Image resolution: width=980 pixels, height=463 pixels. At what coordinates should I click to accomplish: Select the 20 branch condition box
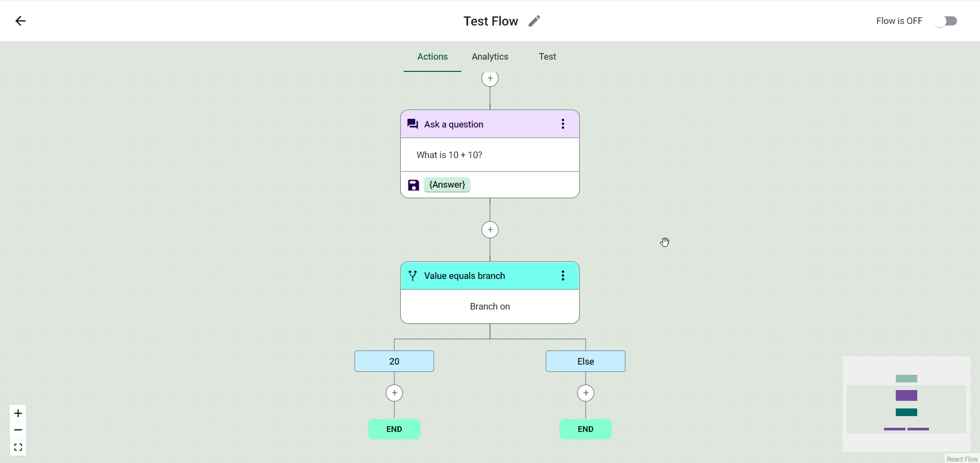[x=394, y=362]
